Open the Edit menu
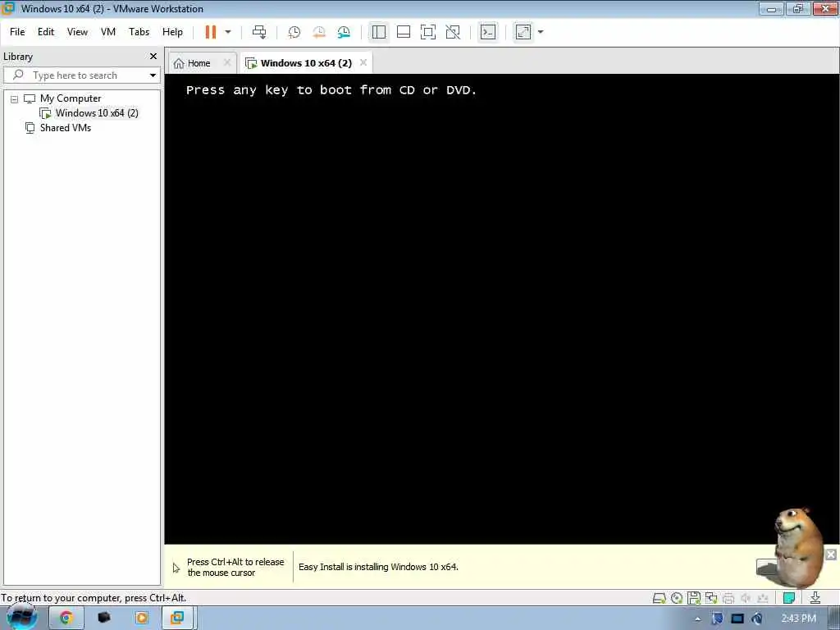Screen dimensions: 840x630 click(46, 32)
